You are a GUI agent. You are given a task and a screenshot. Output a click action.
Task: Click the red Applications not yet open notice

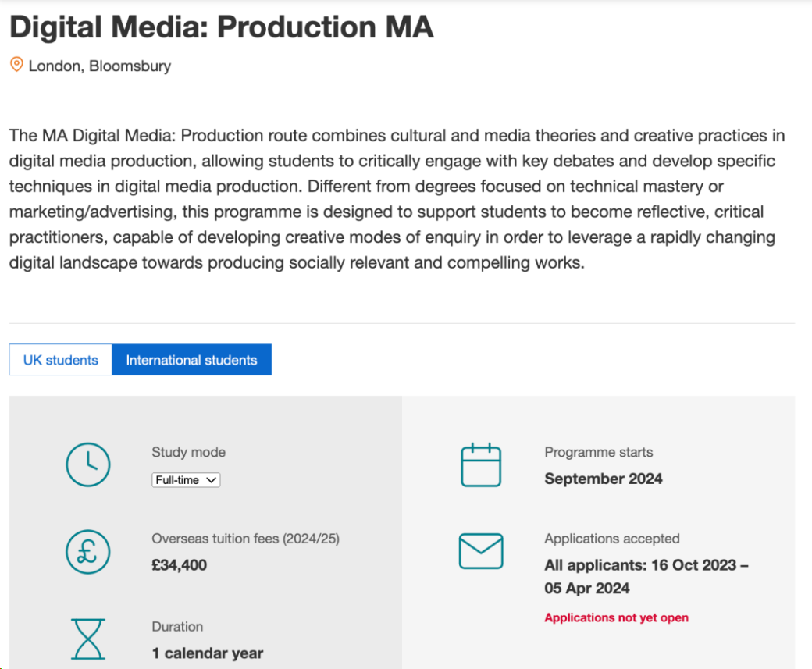pos(616,617)
